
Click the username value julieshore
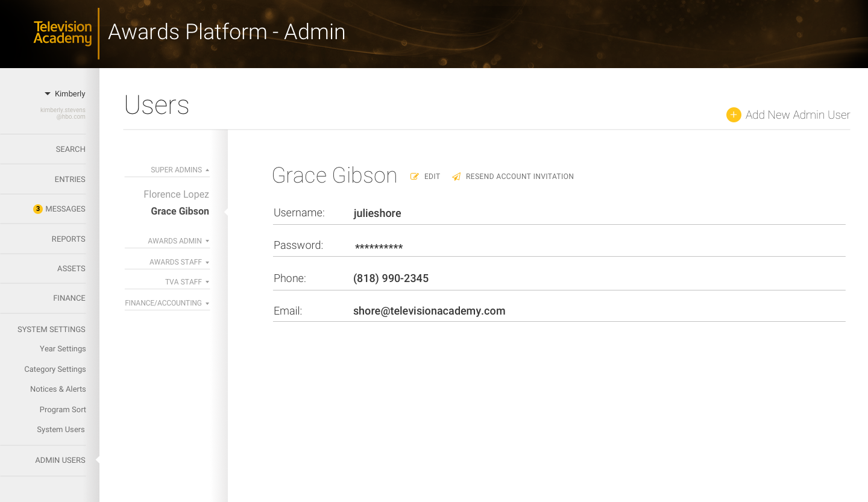(377, 213)
